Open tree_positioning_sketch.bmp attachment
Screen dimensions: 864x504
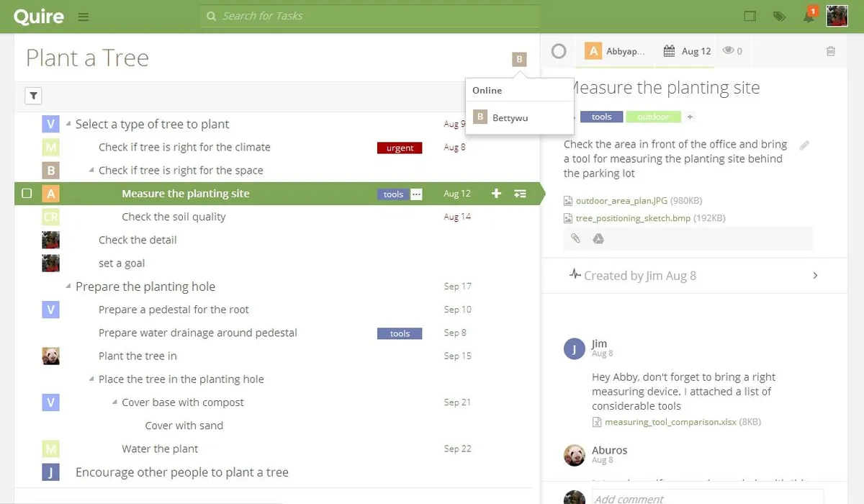pyautogui.click(x=633, y=218)
